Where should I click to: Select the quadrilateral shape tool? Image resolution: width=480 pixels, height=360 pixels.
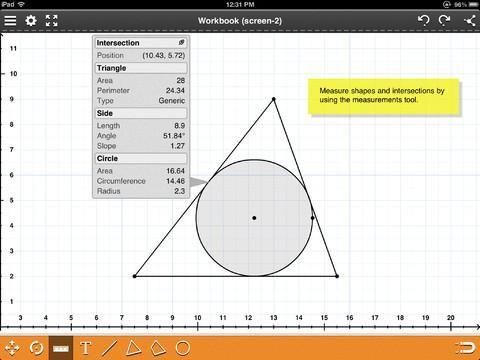pyautogui.click(x=158, y=348)
